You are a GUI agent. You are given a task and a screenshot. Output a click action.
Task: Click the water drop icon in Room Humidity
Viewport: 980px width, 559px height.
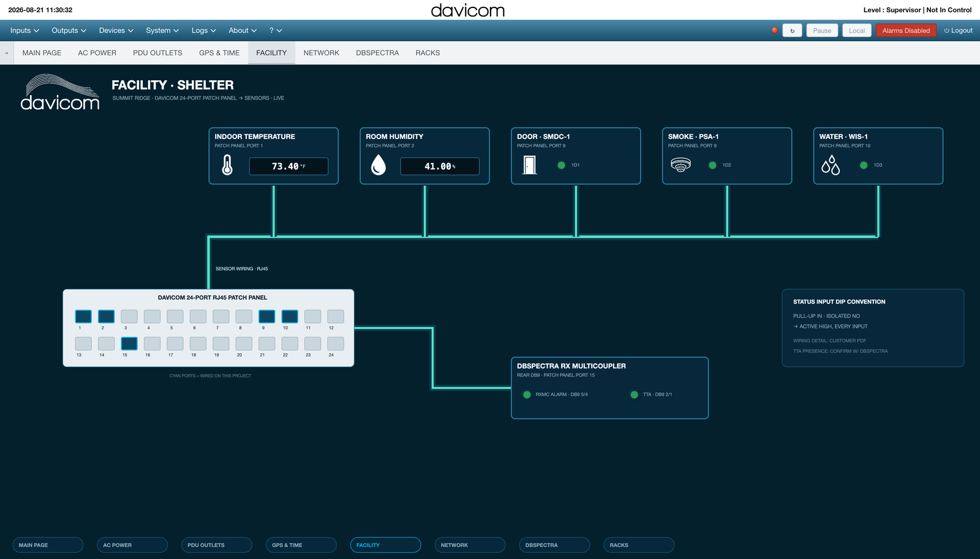click(379, 165)
